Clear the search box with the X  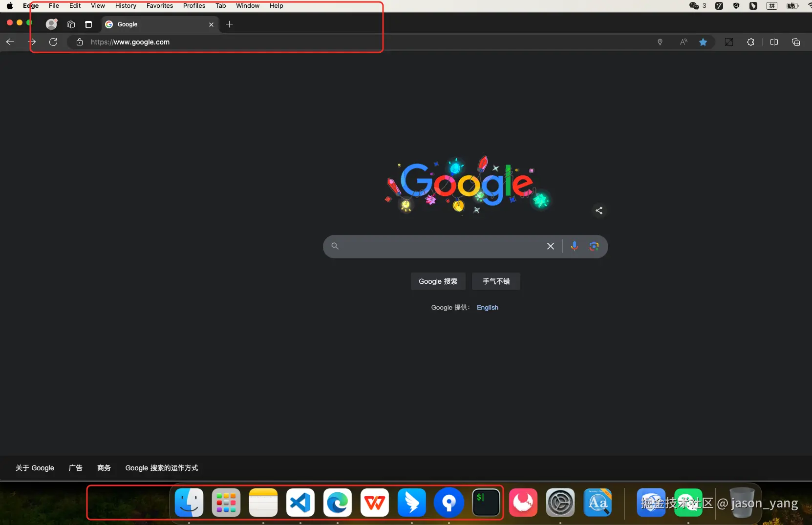click(x=551, y=246)
